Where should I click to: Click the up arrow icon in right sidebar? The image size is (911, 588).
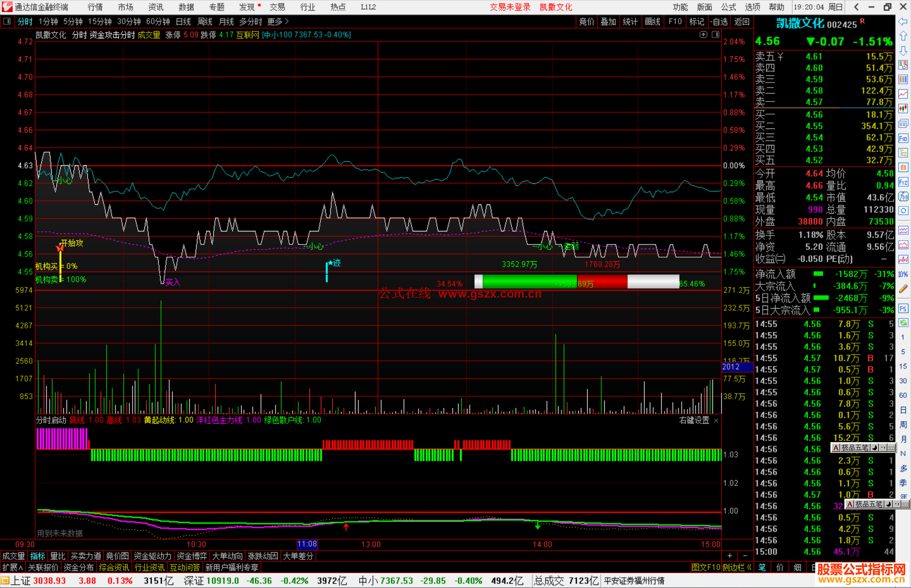[x=903, y=36]
